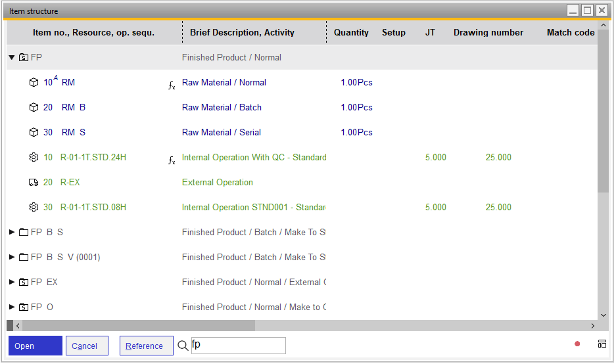Click the Drawing number column header
Screen dimensions: 616x364
pyautogui.click(x=488, y=32)
